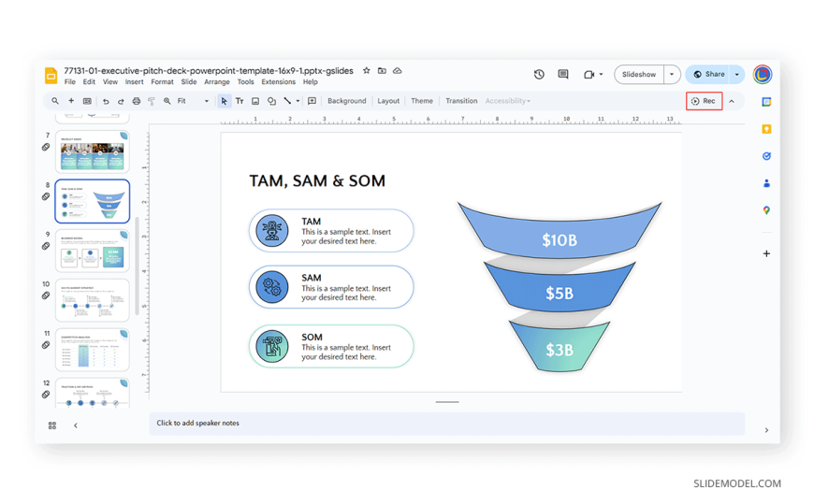Switch to grid view icon
814x504 pixels.
tap(51, 425)
